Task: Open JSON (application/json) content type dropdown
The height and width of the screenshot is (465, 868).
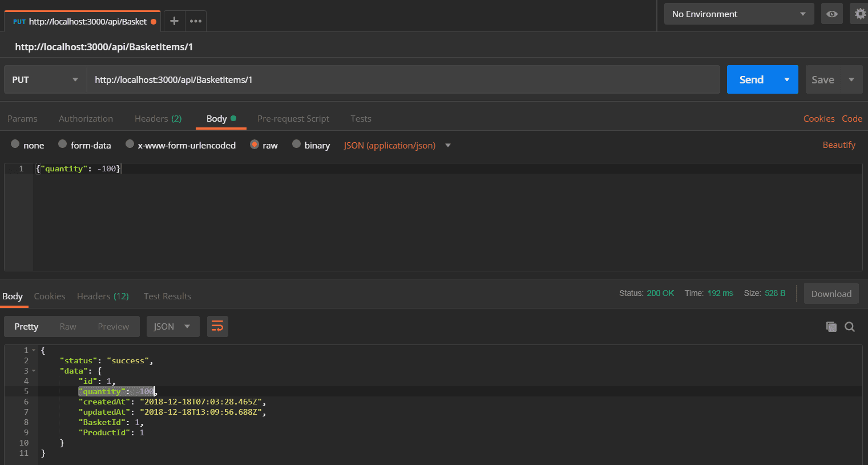Action: (x=397, y=145)
